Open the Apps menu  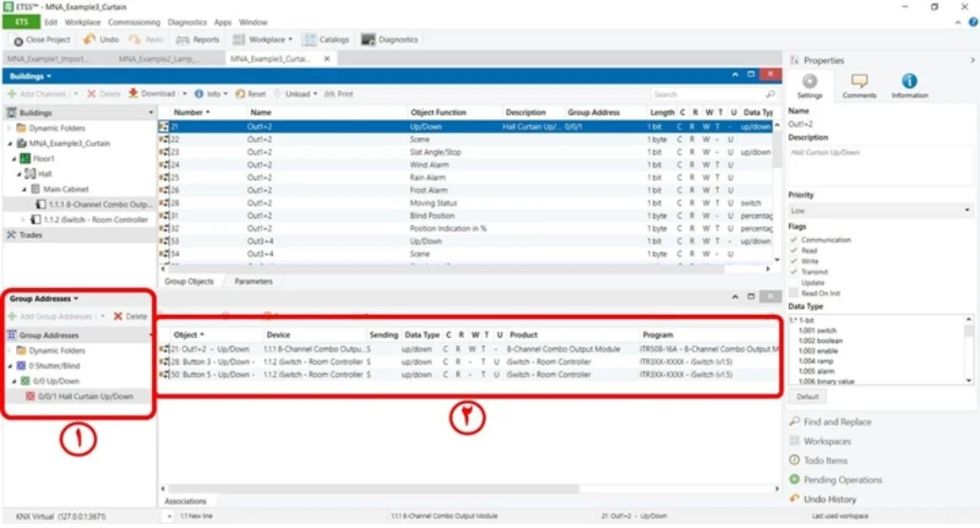pyautogui.click(x=222, y=22)
